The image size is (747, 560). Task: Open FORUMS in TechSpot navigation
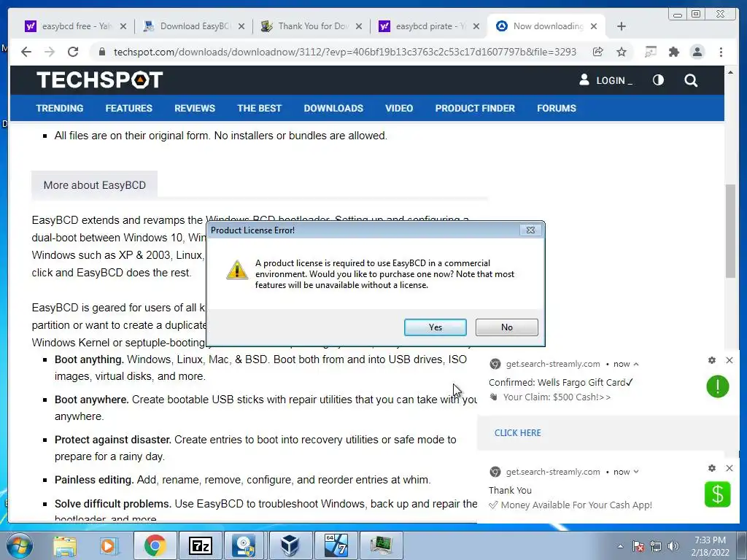(557, 108)
